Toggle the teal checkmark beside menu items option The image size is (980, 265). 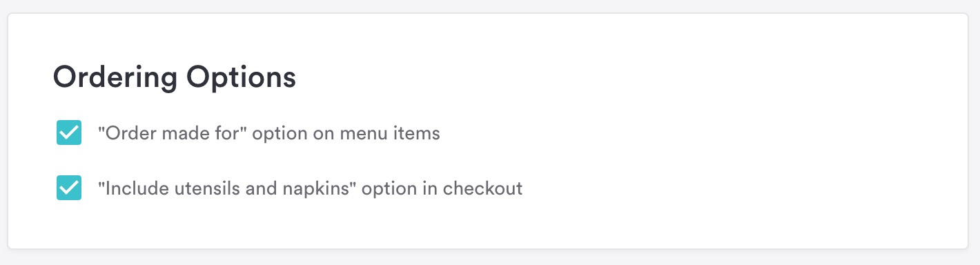(69, 132)
